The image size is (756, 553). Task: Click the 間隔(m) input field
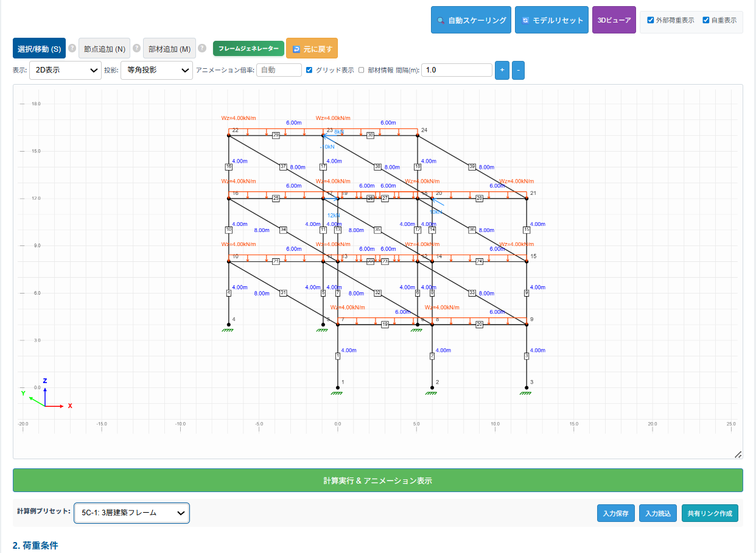(457, 70)
